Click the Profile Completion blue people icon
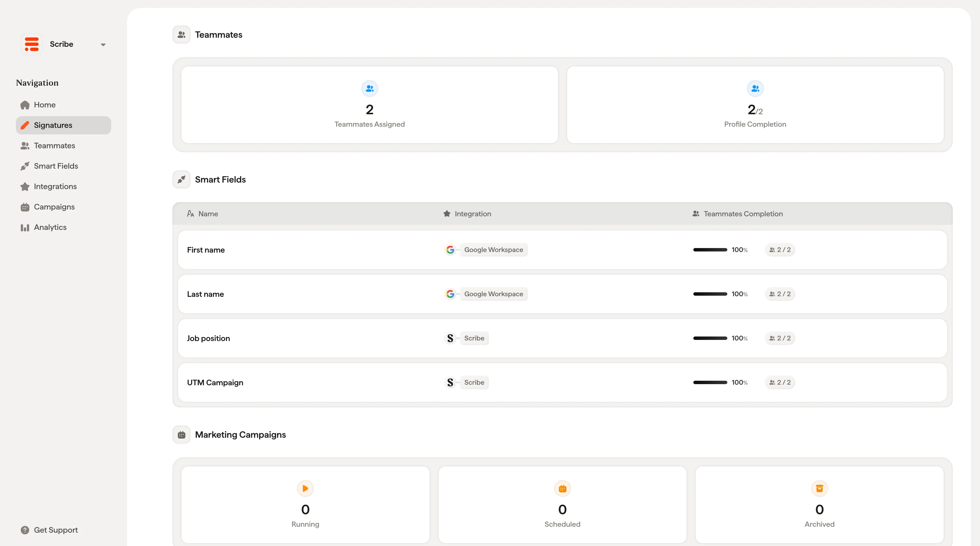 [x=755, y=89]
